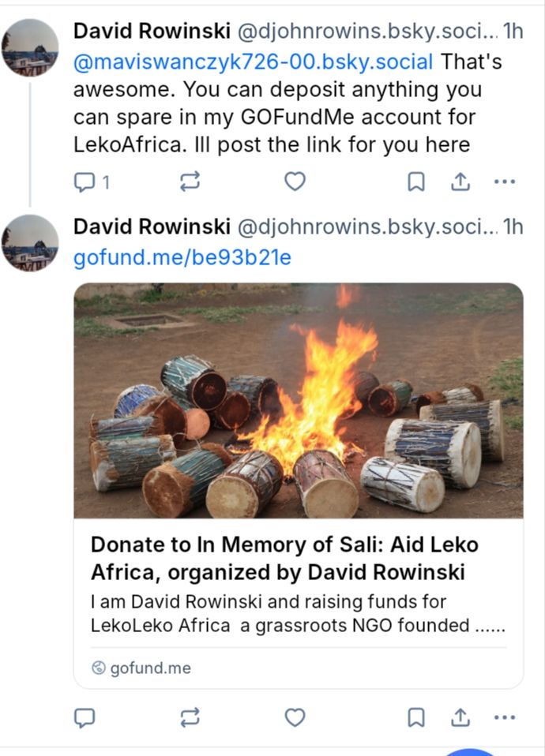View the first post's timestamp
The image size is (545, 756).
514,31
